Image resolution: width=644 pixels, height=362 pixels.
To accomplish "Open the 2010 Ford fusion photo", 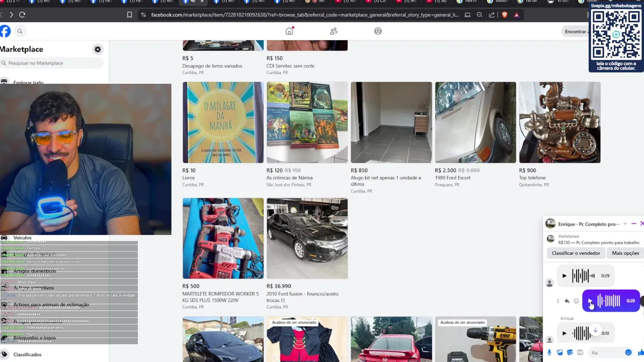I will [307, 238].
